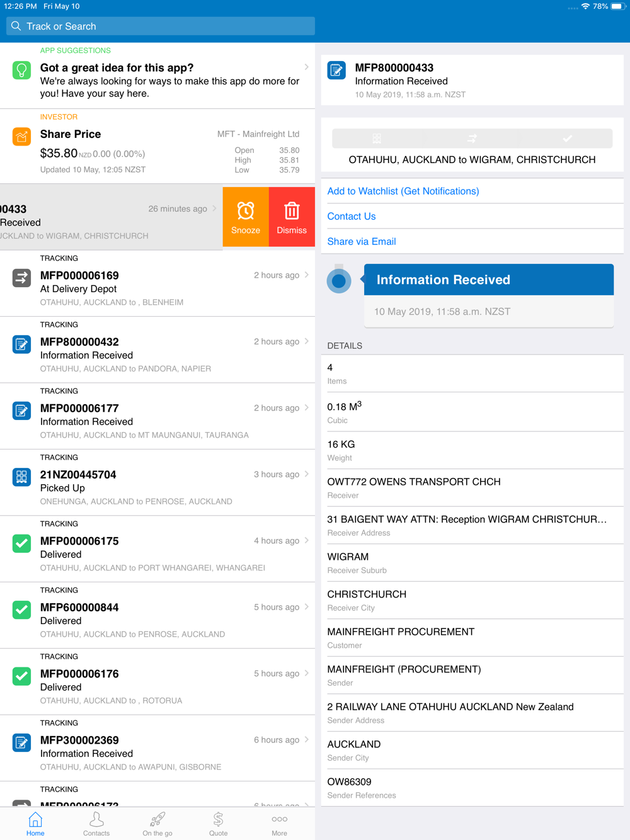Open chevron for MFP300002369 row

pyautogui.click(x=306, y=739)
